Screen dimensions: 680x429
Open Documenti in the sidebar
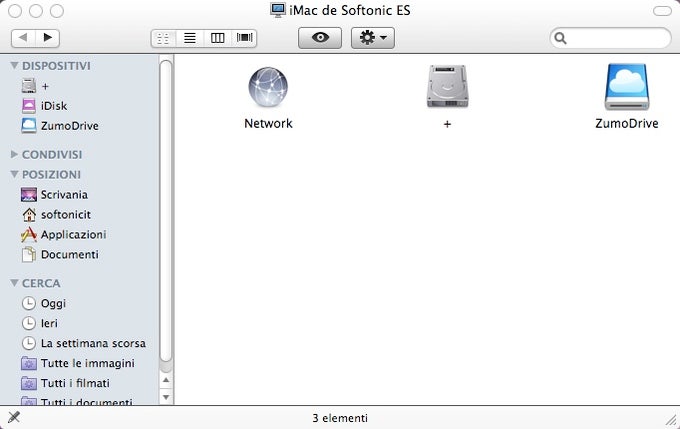coord(60,254)
